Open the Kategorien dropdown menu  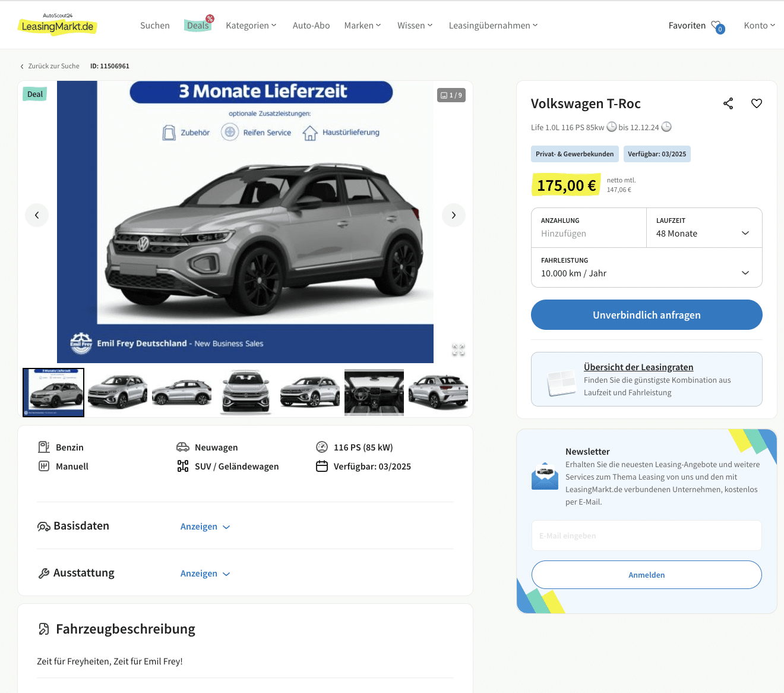click(251, 26)
